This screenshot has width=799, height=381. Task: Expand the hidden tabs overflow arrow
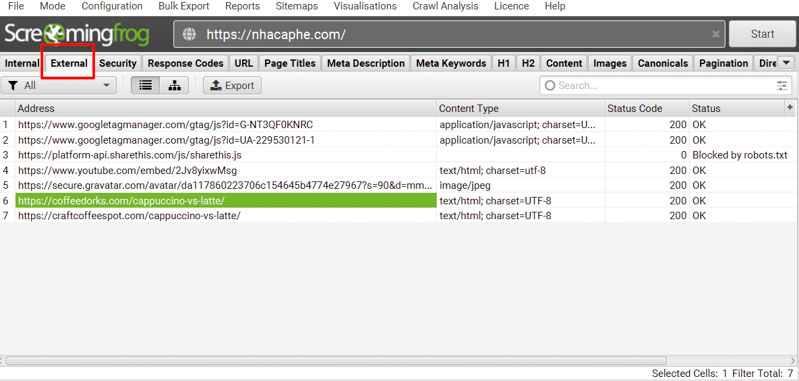click(x=786, y=63)
